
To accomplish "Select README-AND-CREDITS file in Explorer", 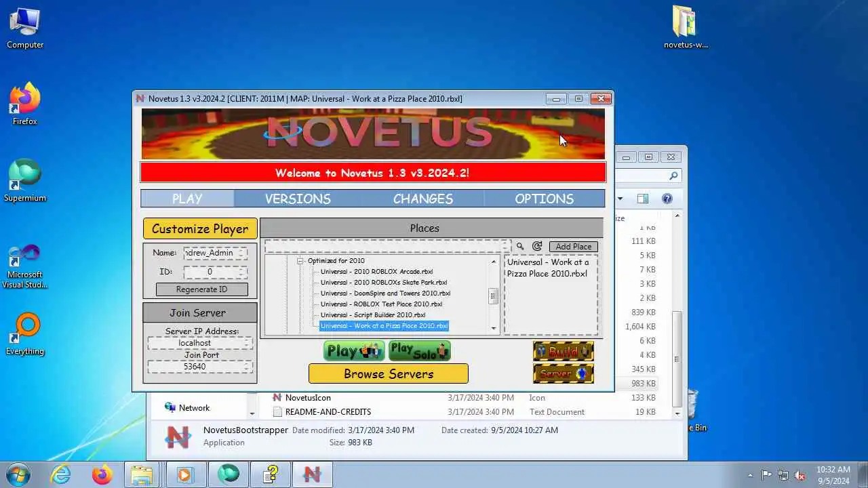I will tap(328, 412).
